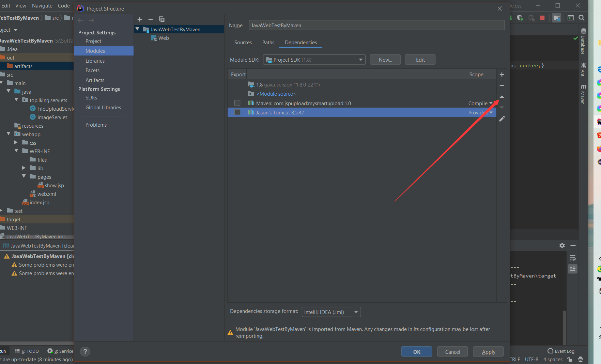
Task: Add a new module with plus icon
Action: [x=140, y=19]
